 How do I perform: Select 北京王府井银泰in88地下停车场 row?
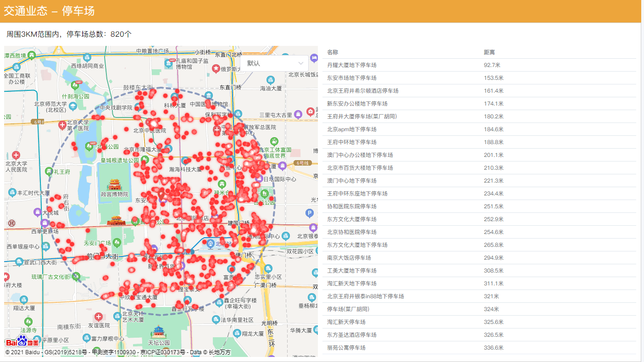[x=479, y=296]
